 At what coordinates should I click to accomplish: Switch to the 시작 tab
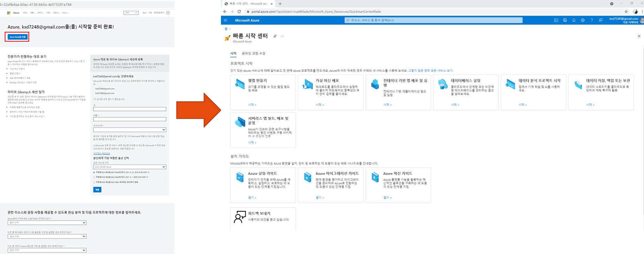[233, 54]
